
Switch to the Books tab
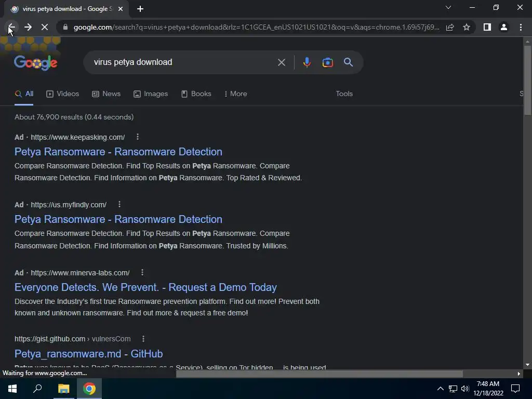(x=196, y=94)
